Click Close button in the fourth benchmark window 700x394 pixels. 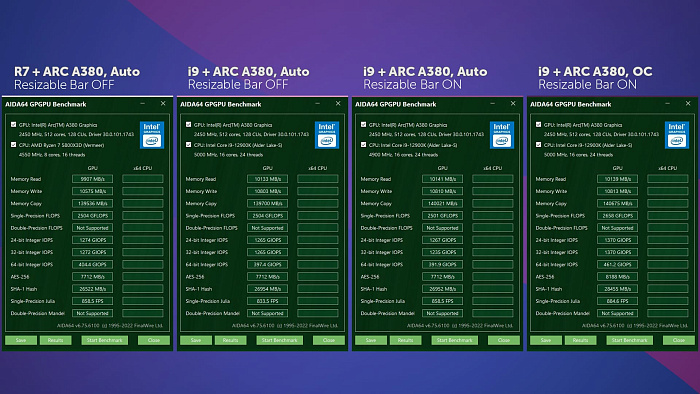[679, 340]
